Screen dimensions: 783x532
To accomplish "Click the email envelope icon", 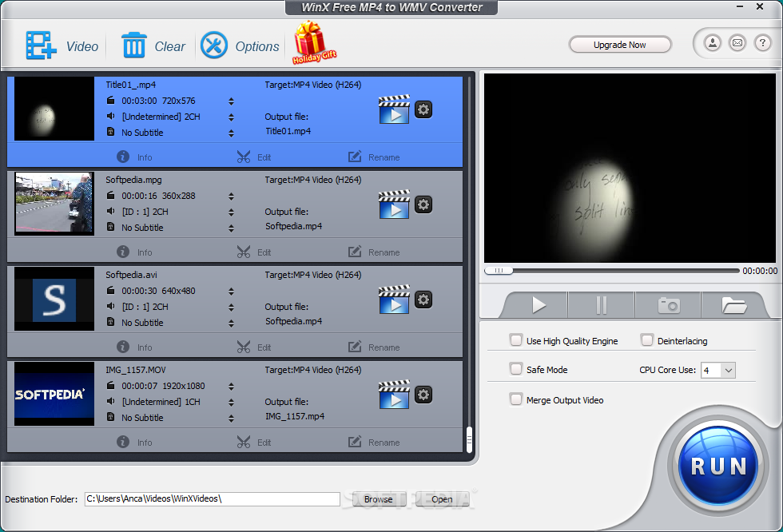I will (737, 43).
